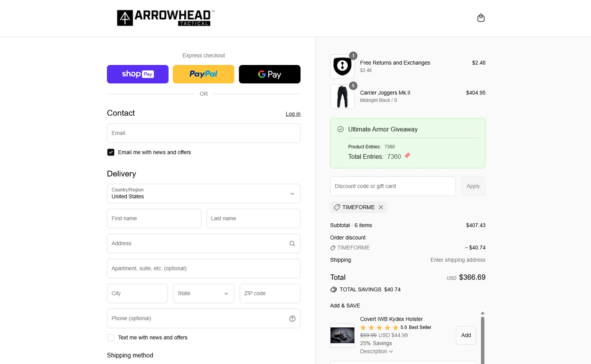This screenshot has width=591, height=364.
Task: Expand the holster Description chevron
Action: 391,352
